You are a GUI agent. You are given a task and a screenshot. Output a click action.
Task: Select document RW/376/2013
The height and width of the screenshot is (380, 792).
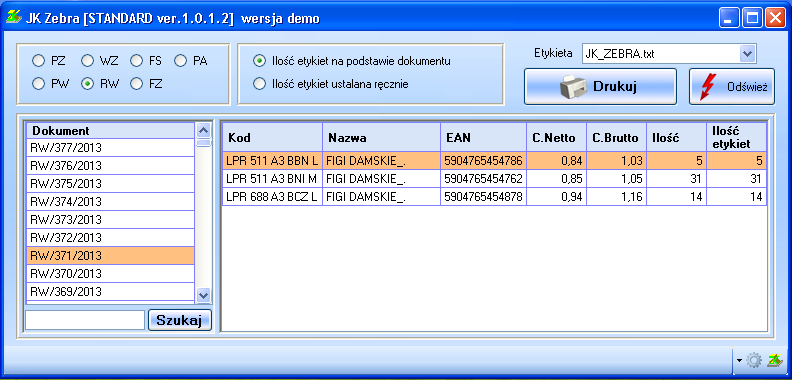click(x=110, y=166)
